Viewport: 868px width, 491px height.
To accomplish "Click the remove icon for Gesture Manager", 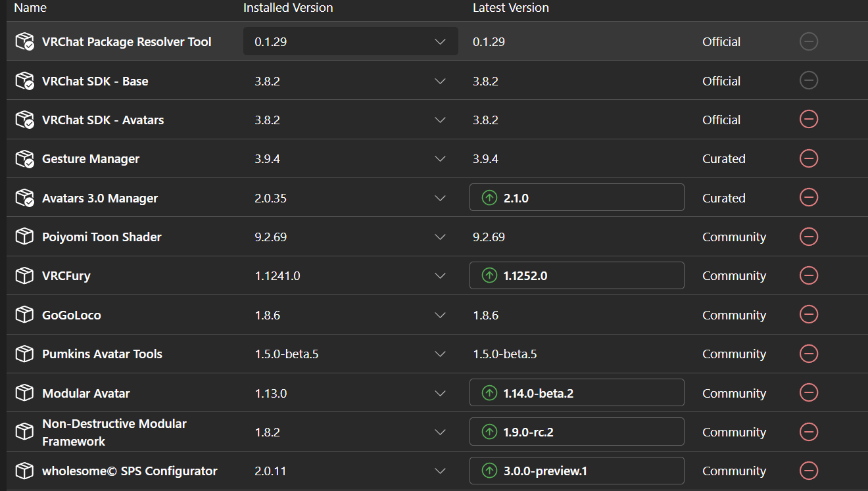I will 808,158.
